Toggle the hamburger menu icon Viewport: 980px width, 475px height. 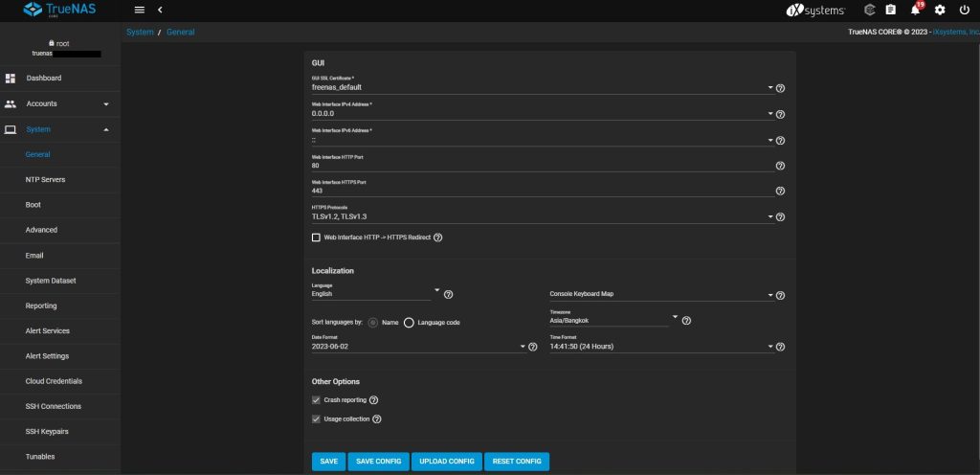pyautogui.click(x=140, y=10)
